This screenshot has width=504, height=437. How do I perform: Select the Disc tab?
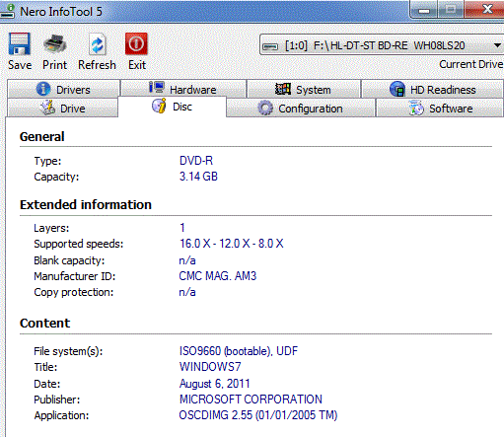click(x=172, y=107)
